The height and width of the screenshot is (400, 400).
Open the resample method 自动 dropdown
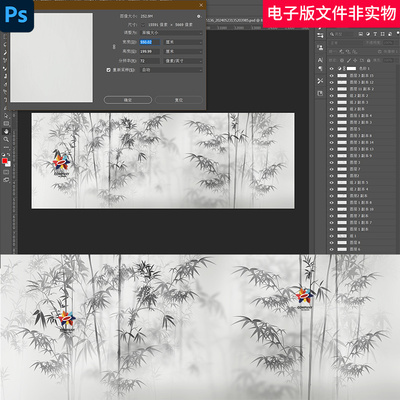[x=172, y=70]
